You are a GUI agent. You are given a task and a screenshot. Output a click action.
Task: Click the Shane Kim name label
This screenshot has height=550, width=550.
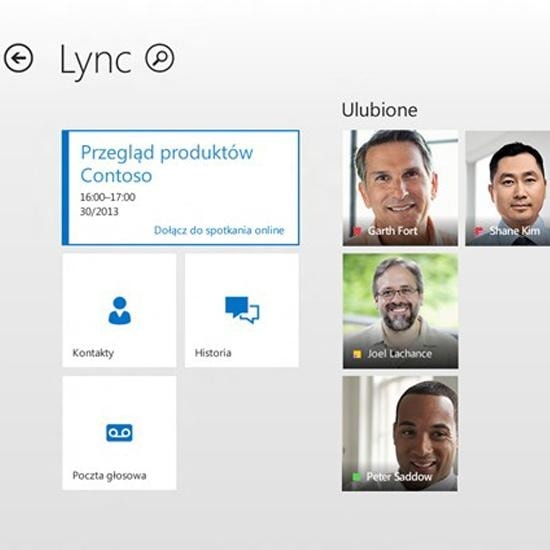pos(515,231)
